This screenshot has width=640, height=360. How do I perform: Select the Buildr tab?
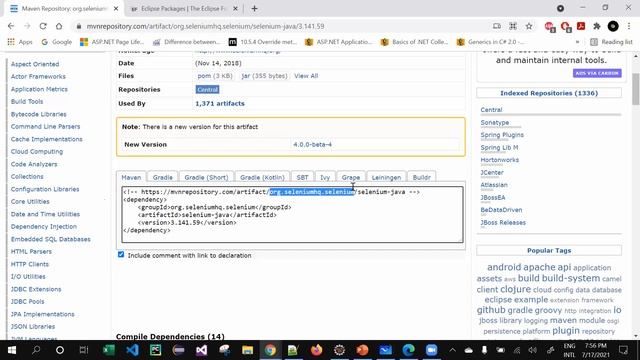(x=422, y=177)
